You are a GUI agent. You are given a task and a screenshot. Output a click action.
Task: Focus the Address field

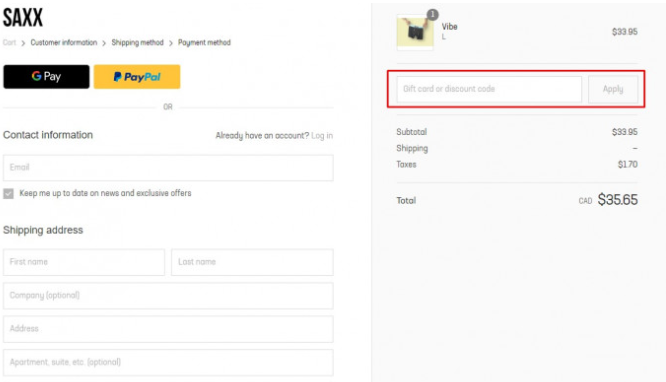(x=168, y=329)
